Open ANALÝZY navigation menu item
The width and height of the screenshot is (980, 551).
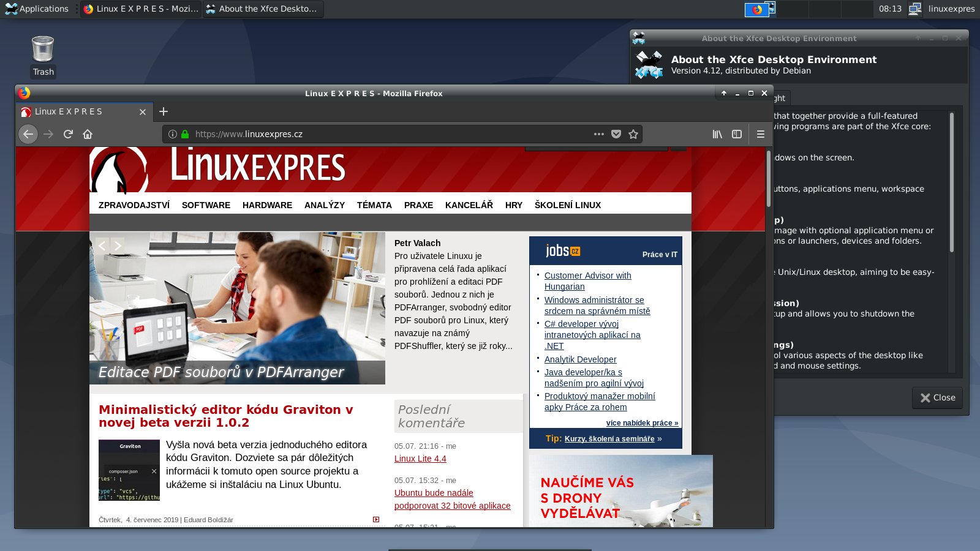point(325,205)
